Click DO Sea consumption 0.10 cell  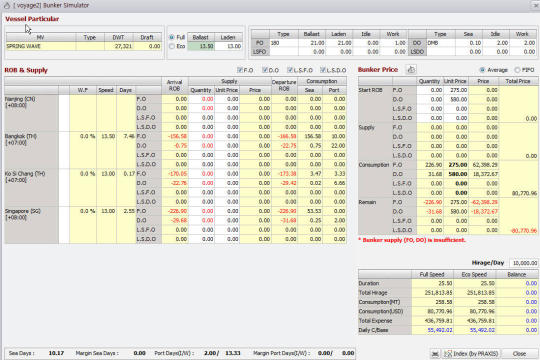click(468, 43)
